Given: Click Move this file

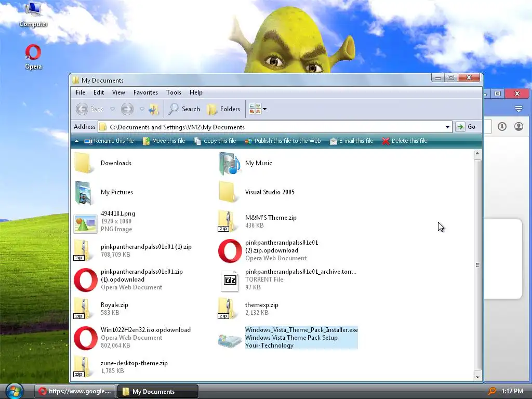Looking at the screenshot, I should point(164,141).
